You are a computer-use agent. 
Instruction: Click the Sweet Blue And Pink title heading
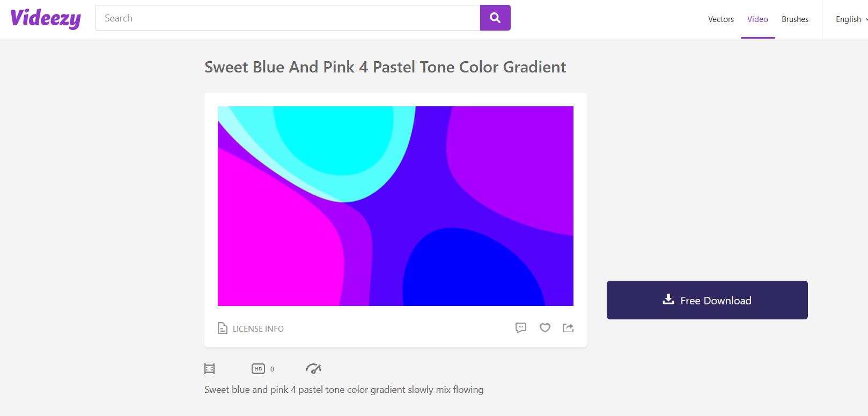(385, 67)
